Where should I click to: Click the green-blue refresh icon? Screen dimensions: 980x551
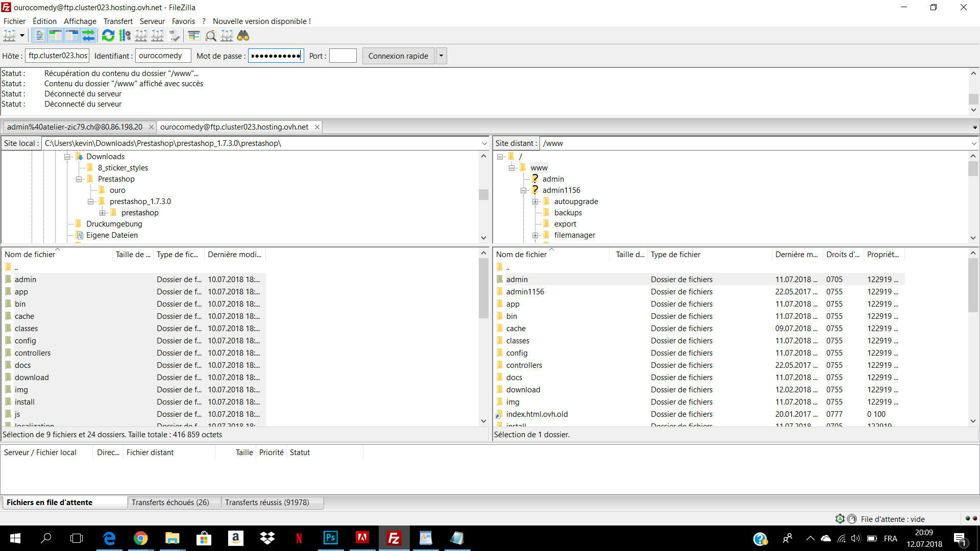(x=108, y=36)
